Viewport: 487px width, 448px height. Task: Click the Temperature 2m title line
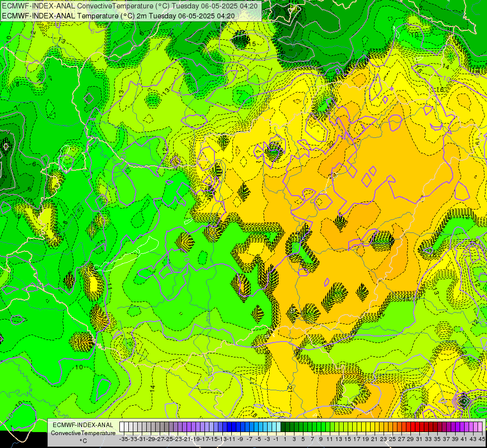(118, 16)
